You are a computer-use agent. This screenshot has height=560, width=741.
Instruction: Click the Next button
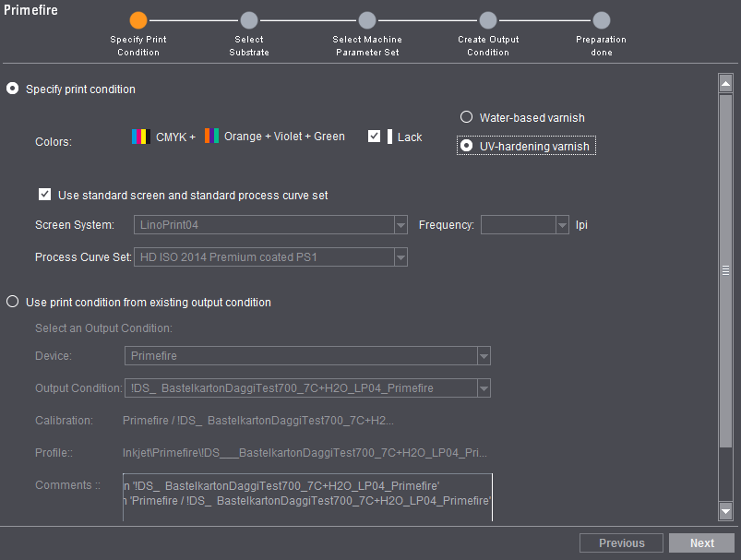click(701, 543)
